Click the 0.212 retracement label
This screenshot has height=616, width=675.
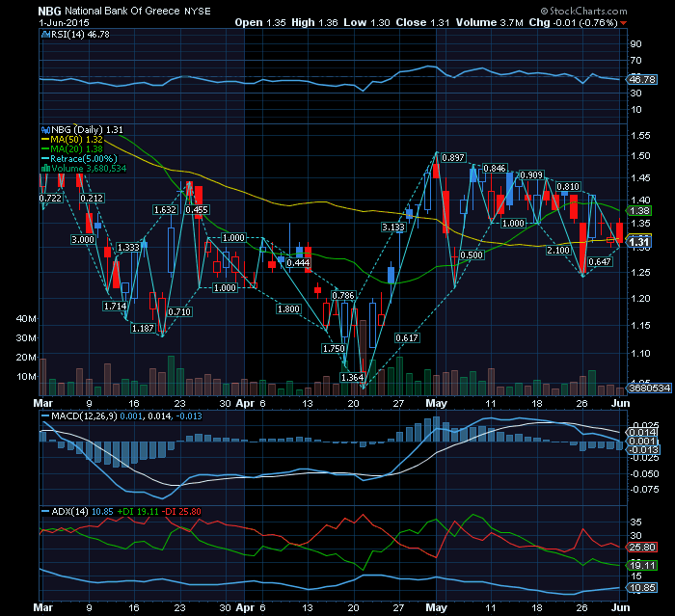(92, 198)
